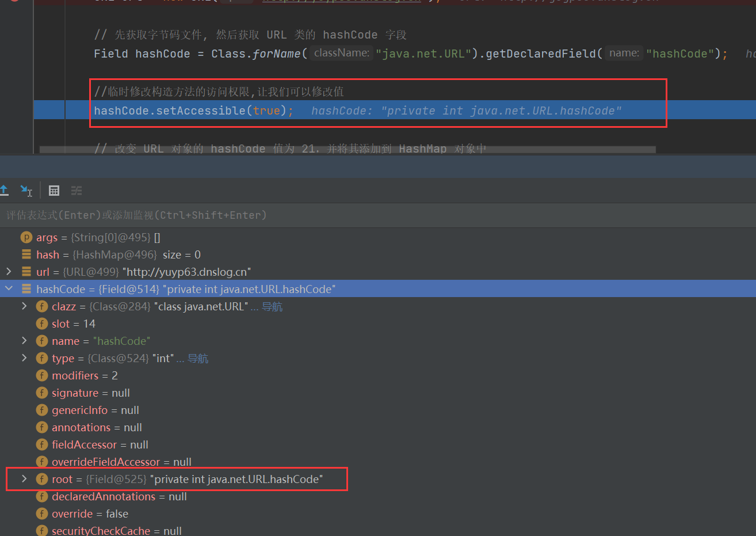Select the annotations = null row
This screenshot has height=536, width=756.
click(x=378, y=427)
